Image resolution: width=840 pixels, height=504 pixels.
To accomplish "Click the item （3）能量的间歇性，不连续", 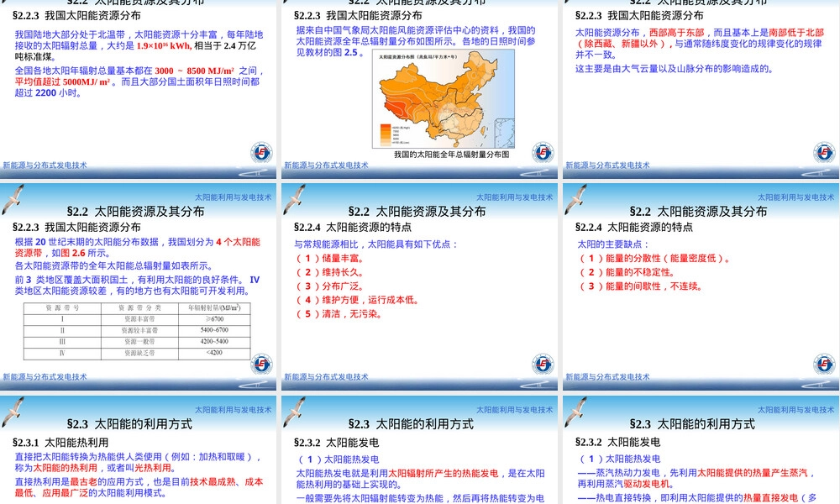I will tap(641, 286).
